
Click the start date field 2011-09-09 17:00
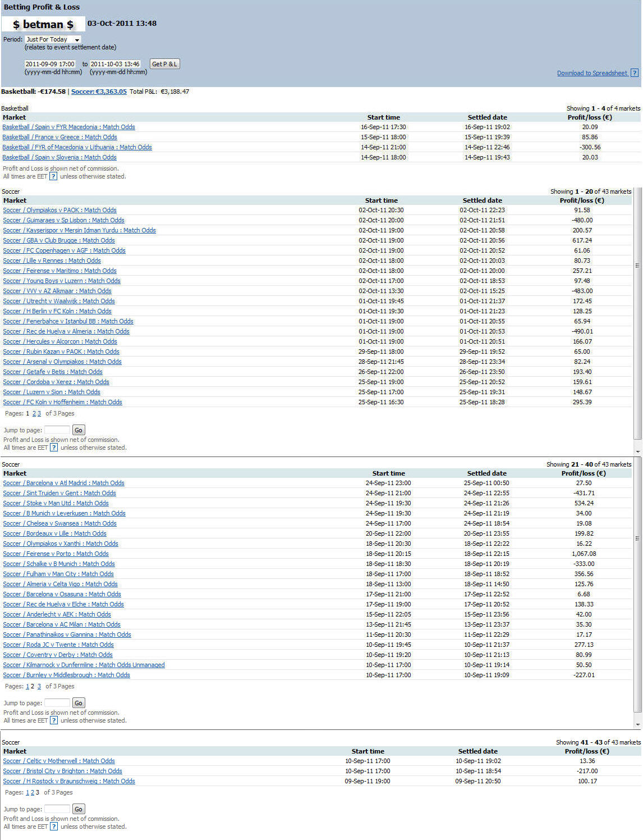coord(50,64)
